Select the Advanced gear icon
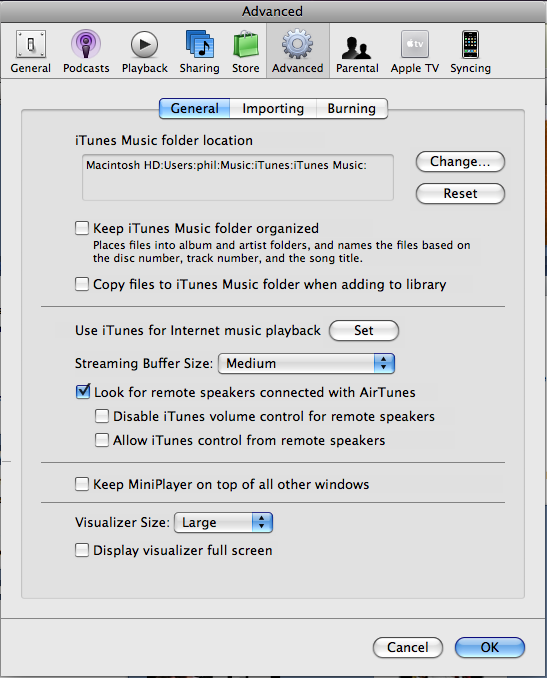Screen dimensions: 547x678 pos(297,44)
